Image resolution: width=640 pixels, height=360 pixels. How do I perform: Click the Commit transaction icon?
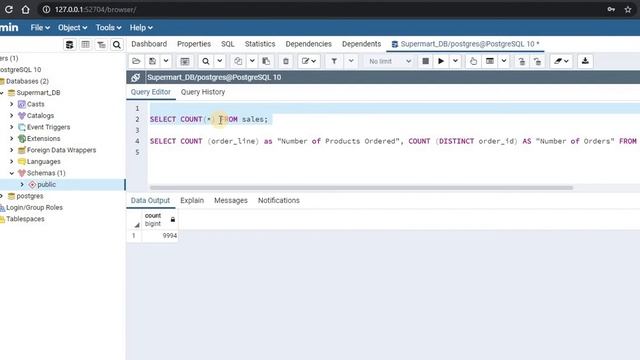(522, 61)
